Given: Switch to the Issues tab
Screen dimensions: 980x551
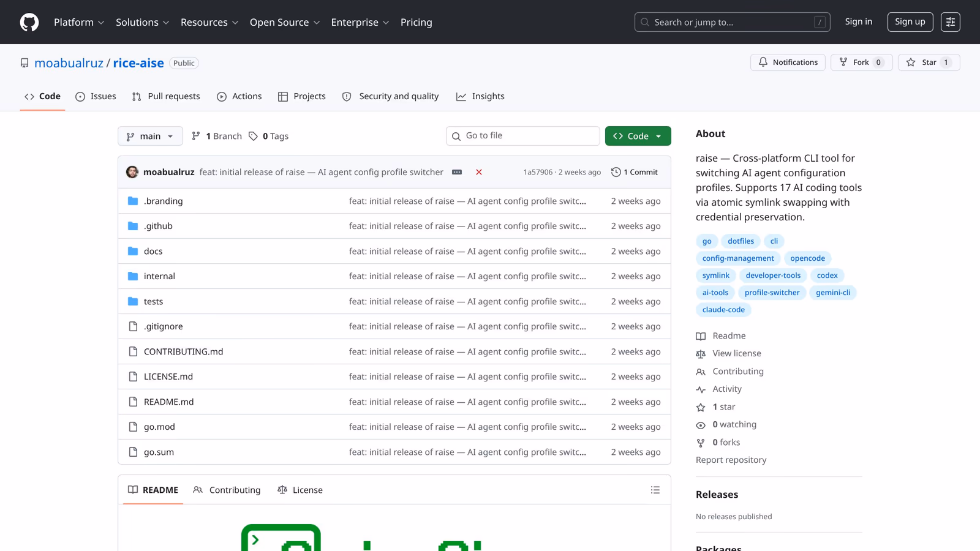Looking at the screenshot, I should click(96, 96).
